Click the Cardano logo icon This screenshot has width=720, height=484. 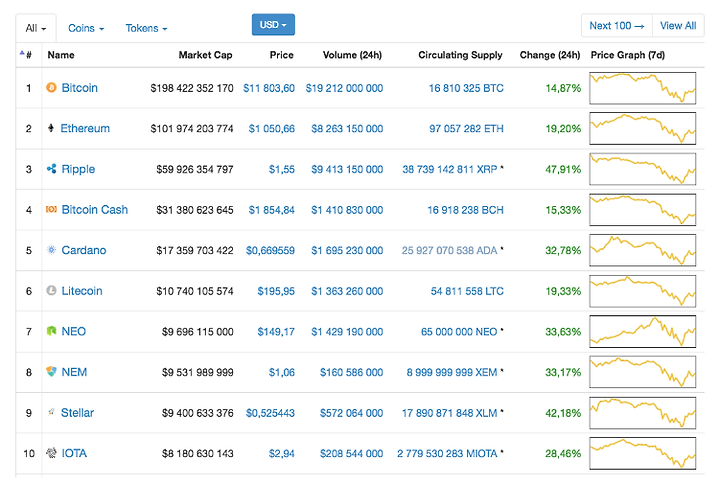click(51, 250)
